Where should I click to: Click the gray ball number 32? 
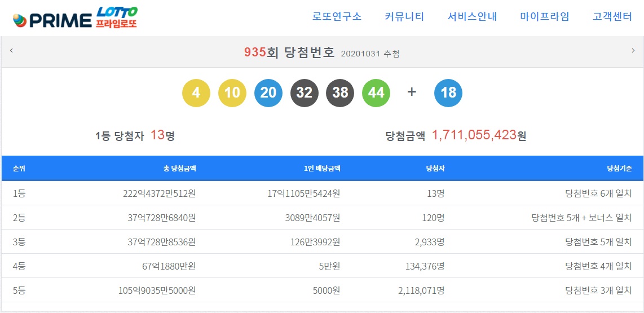pyautogui.click(x=305, y=93)
